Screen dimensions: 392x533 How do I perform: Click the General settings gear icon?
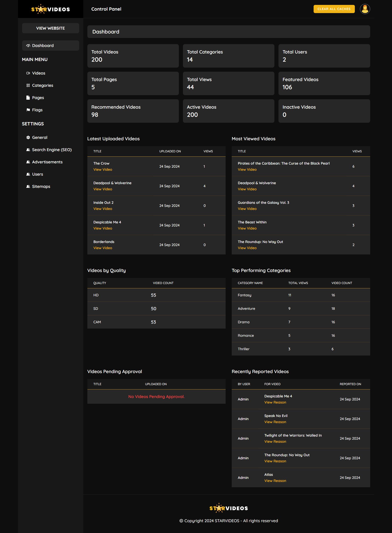point(28,137)
